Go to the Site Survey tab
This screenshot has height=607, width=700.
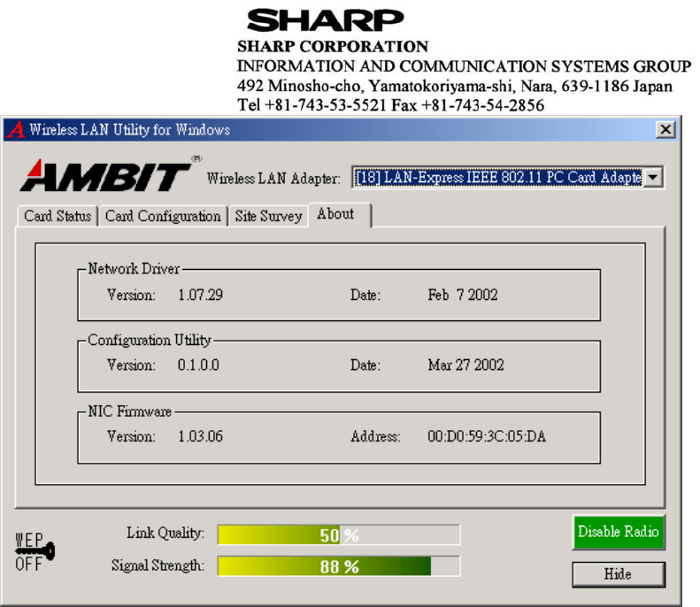(x=268, y=216)
